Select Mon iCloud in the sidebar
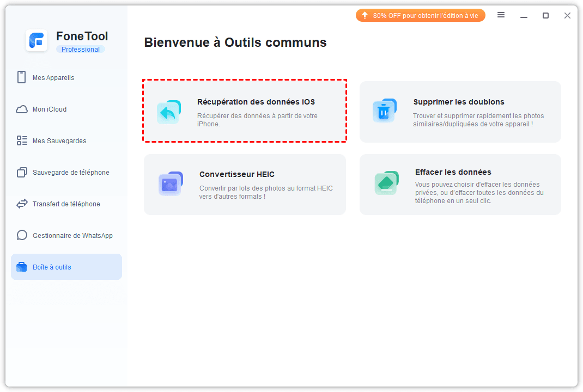583x392 pixels. click(50, 109)
